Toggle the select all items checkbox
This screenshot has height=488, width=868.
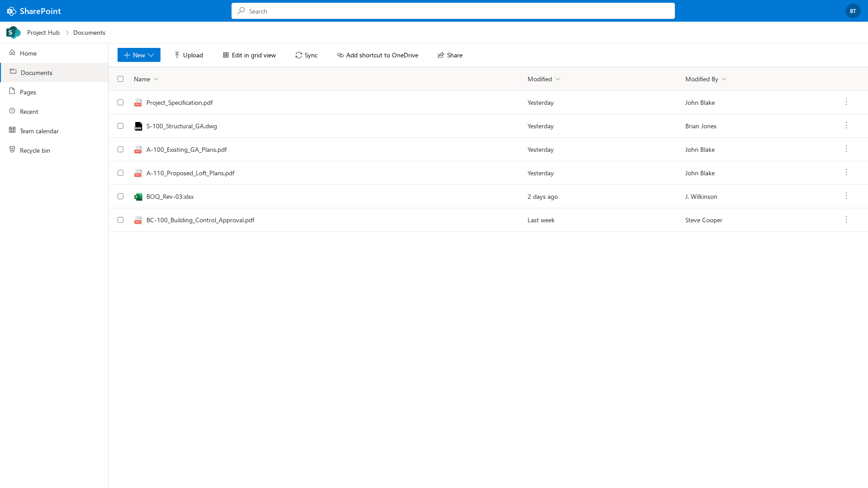(120, 79)
